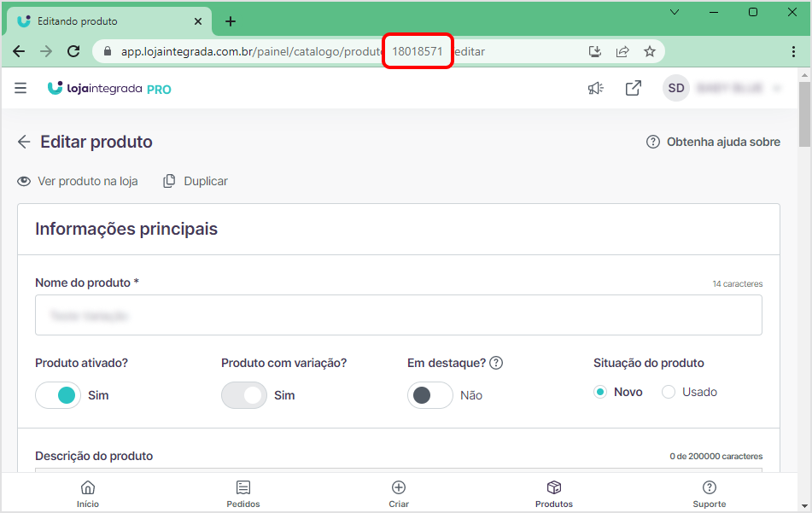812x513 pixels.
Task: Toggle the Produto com variação switch
Action: pos(244,395)
